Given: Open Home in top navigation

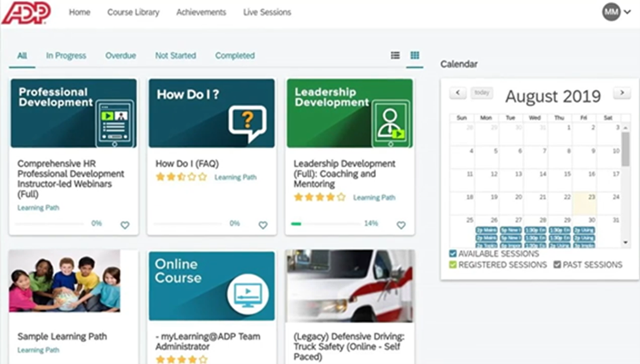Looking at the screenshot, I should coord(79,12).
